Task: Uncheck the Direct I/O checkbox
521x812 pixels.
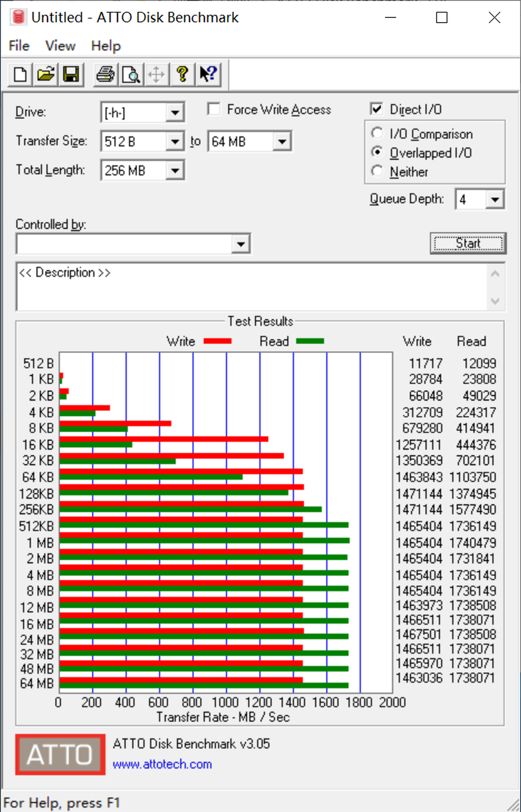Action: pos(377,109)
